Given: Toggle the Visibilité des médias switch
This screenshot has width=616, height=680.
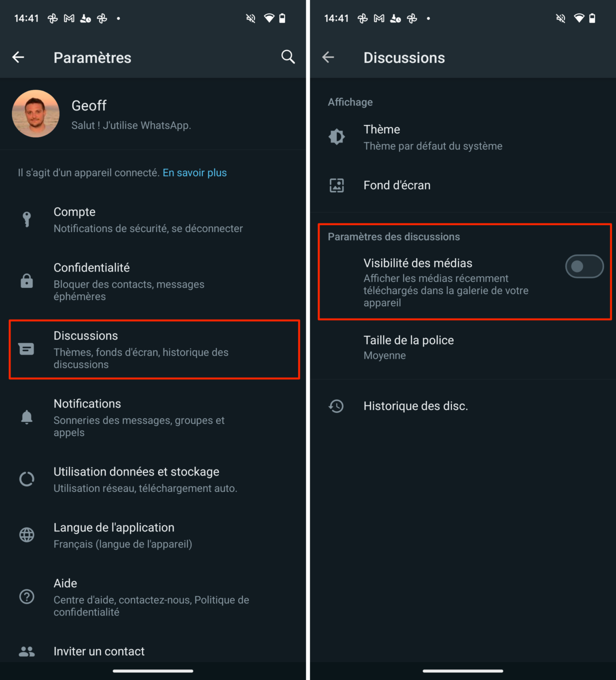Looking at the screenshot, I should 584,266.
